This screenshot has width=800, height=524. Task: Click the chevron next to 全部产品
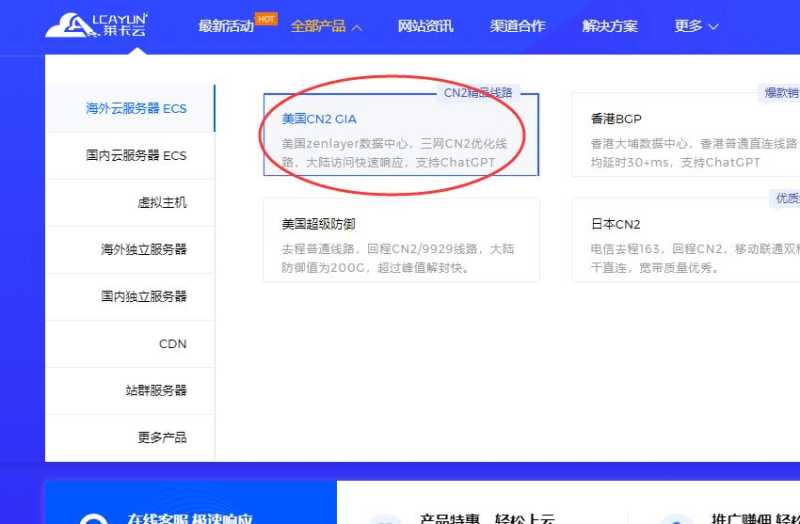(357, 27)
